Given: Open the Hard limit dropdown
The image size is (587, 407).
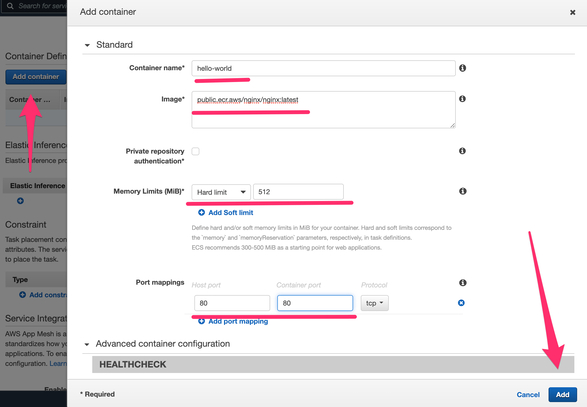Looking at the screenshot, I should tap(221, 192).
